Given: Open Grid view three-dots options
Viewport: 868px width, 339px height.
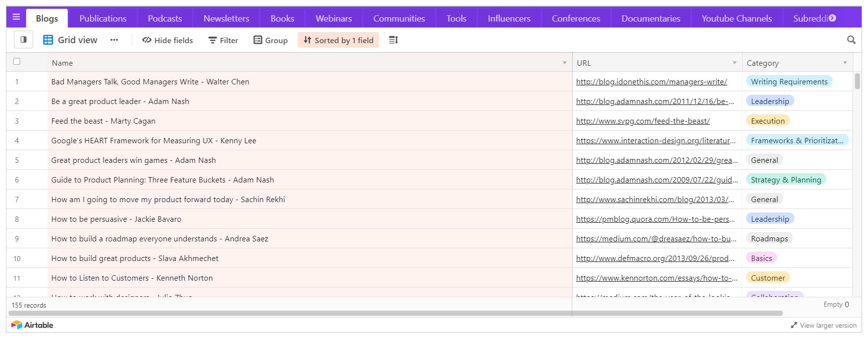Looking at the screenshot, I should [x=114, y=40].
